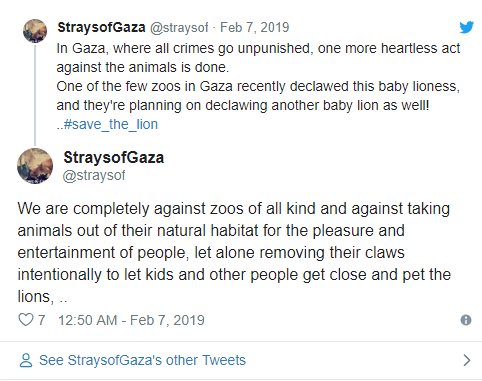Click the vertical thread line connecting the tweets

pos(35,95)
